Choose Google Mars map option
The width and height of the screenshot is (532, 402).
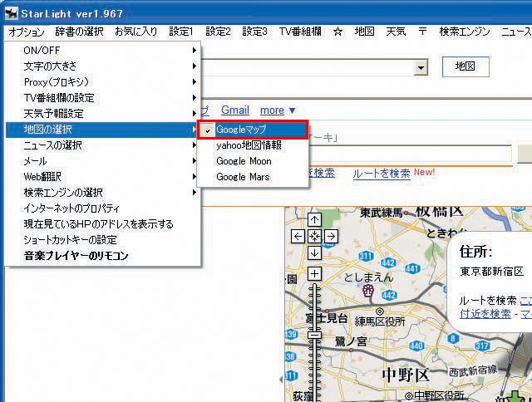[253, 177]
